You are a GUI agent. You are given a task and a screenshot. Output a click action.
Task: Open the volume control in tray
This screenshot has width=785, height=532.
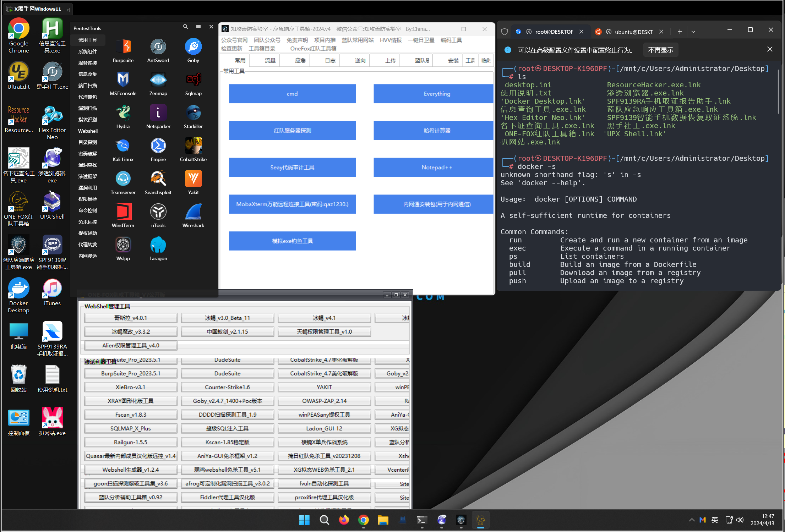(740, 520)
